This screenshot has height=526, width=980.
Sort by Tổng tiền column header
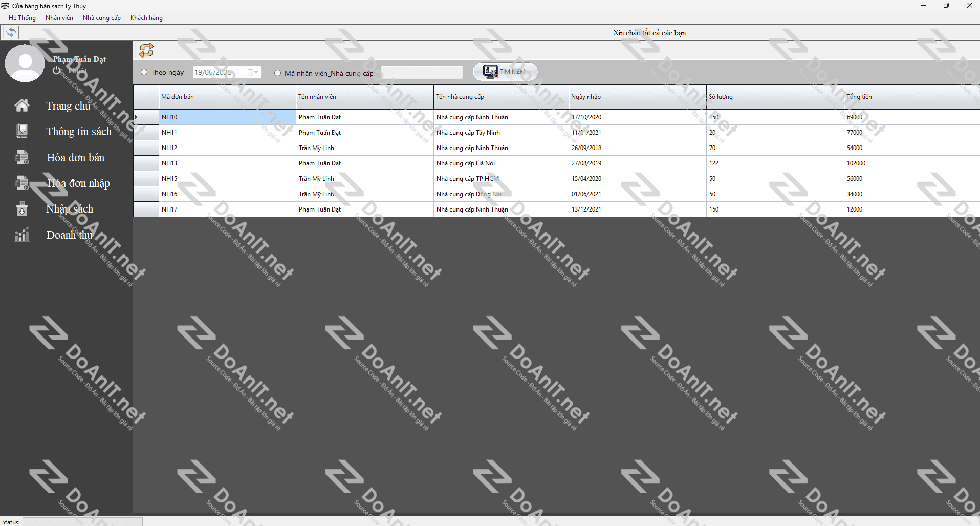click(912, 97)
